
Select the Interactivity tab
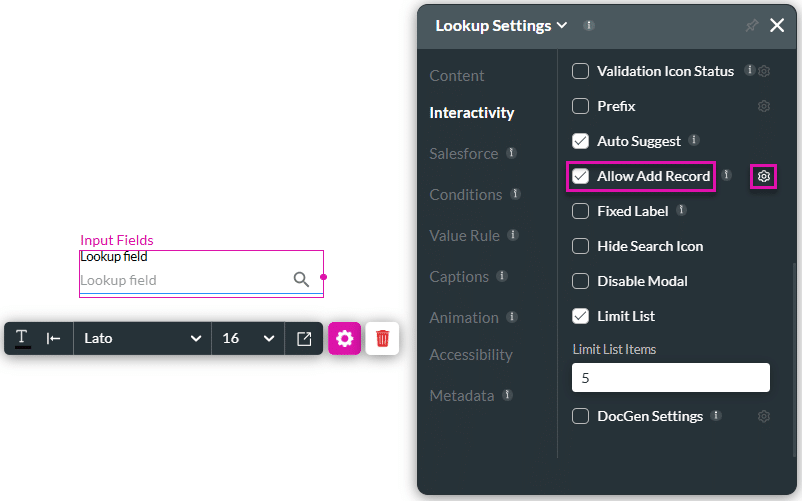[472, 112]
